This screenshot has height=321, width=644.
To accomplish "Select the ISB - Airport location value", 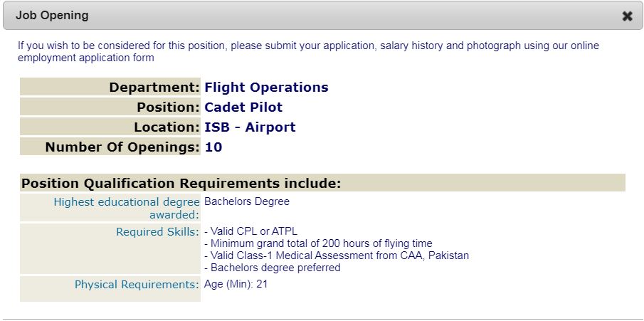I will click(x=250, y=127).
